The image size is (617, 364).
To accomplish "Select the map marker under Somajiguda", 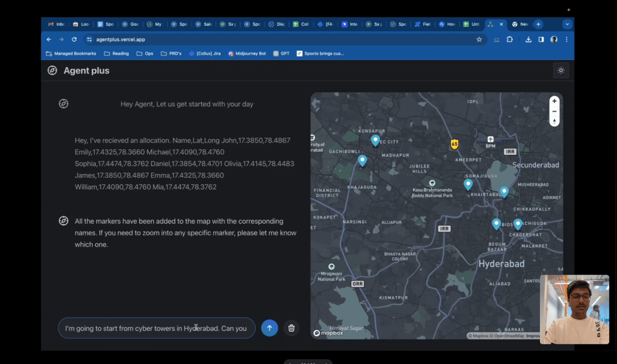I will [x=468, y=185].
